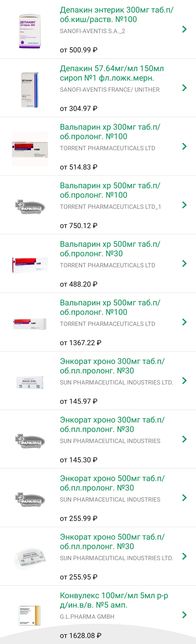This screenshot has width=196, height=644.
Task: Open Вальпарин хр 500мг priced at 1367.22 ₽
Action: tap(110, 307)
